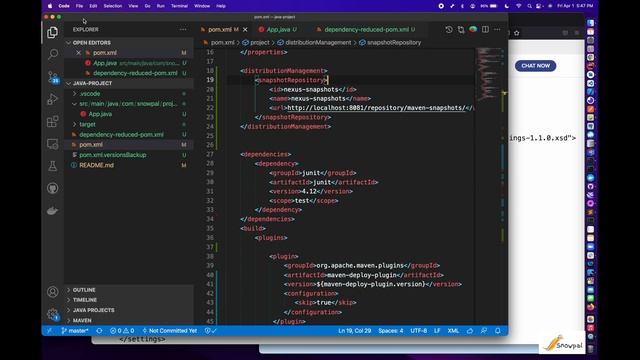The image size is (640, 360).
Task: Synchronize changes icon in status bar
Action: (x=99, y=331)
